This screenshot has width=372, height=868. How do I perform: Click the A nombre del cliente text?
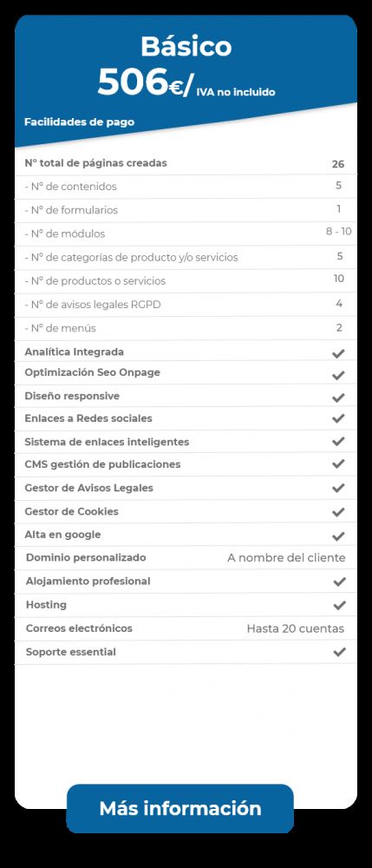(x=286, y=557)
